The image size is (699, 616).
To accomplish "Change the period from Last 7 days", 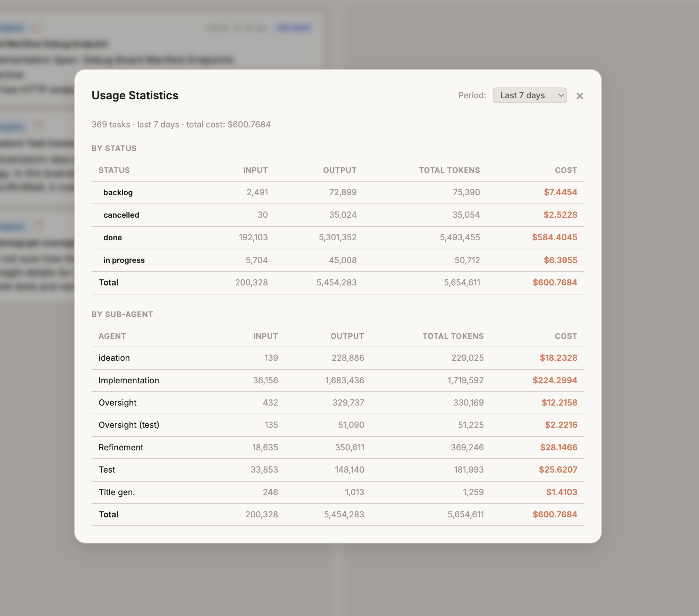I will (529, 95).
